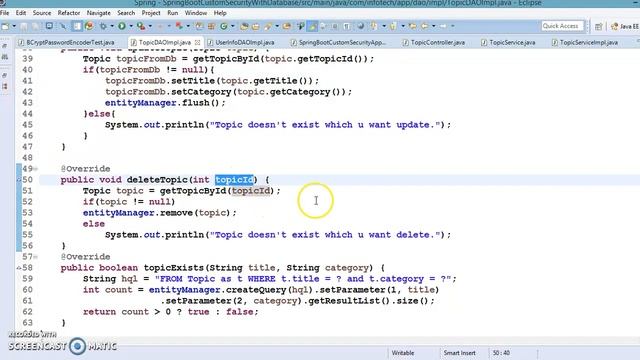Switch to TopicServiceImpl.java tab
Screen dimensions: 640x360
point(584,42)
